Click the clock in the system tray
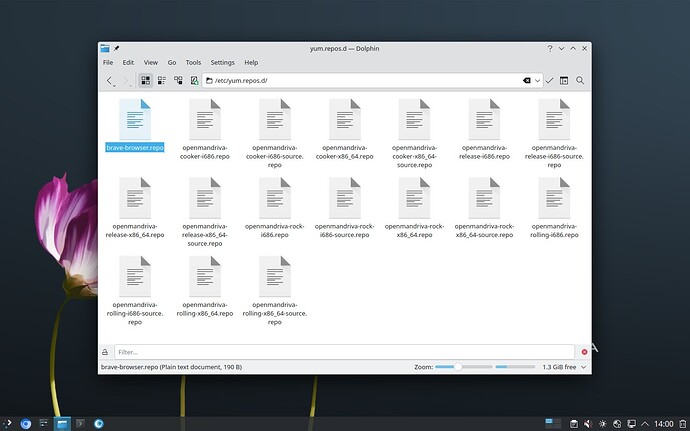 pyautogui.click(x=662, y=424)
